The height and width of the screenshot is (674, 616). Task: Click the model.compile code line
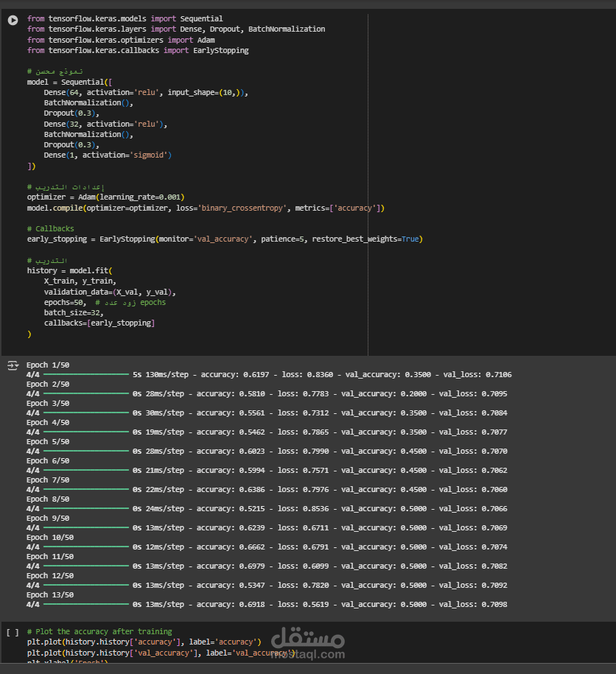205,208
